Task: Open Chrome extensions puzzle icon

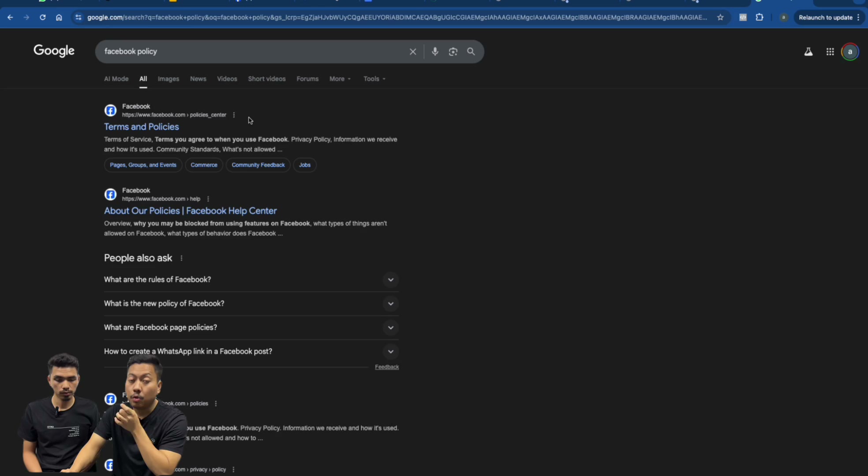Action: pyautogui.click(x=759, y=18)
